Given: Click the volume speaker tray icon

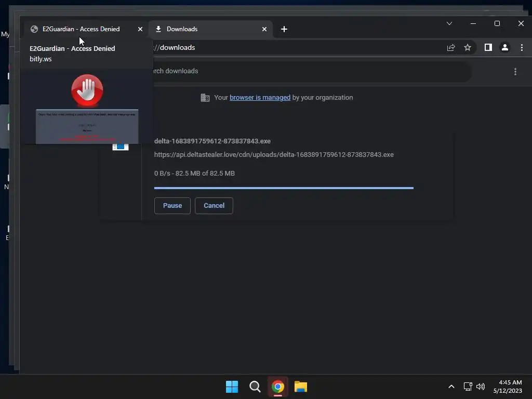Looking at the screenshot, I should tap(481, 387).
